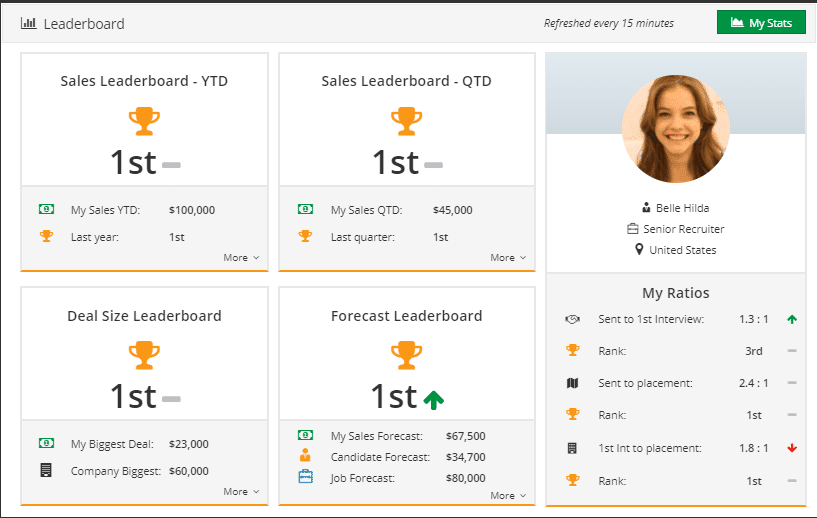Screen dimensions: 817x518
Task: Click the trophy icon in Forecast Leaderboard card
Action: click(405, 355)
